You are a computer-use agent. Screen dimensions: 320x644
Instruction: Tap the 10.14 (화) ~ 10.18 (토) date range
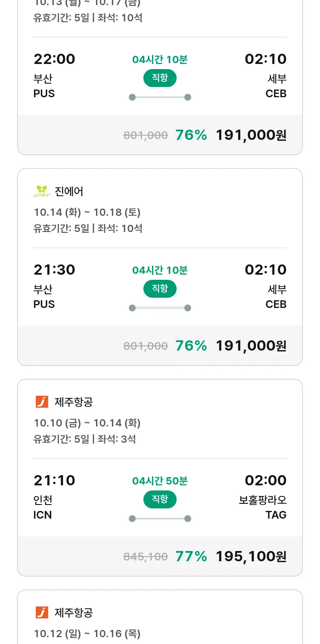[87, 212]
